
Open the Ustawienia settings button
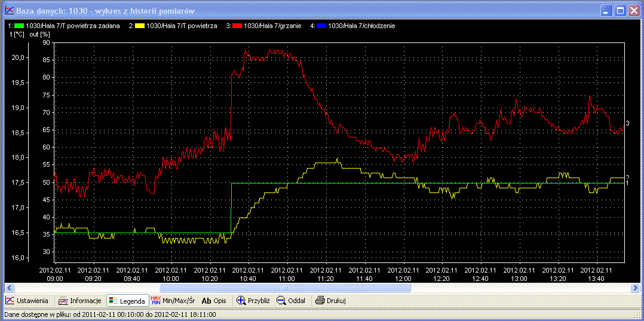(x=27, y=301)
